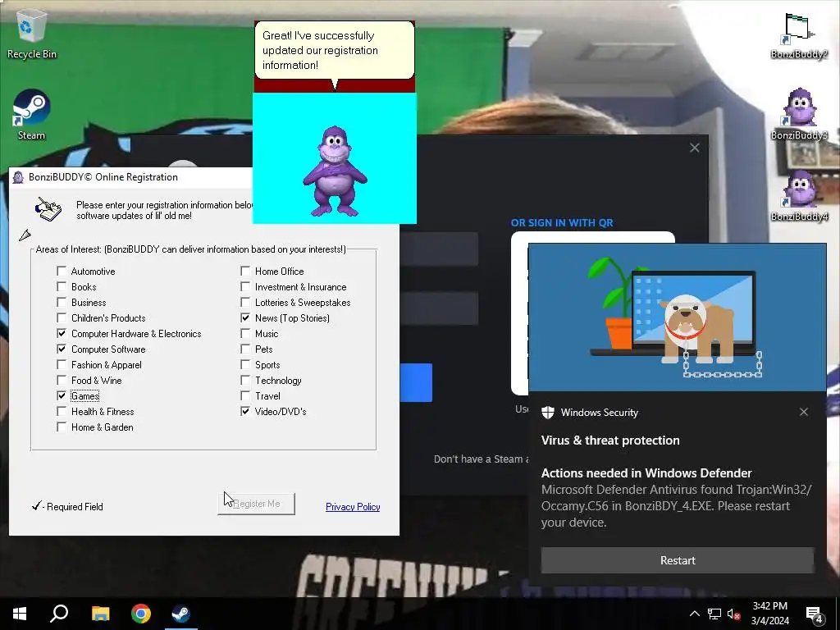The height and width of the screenshot is (630, 840).
Task: Open the Privacy Policy link
Action: coord(353,507)
